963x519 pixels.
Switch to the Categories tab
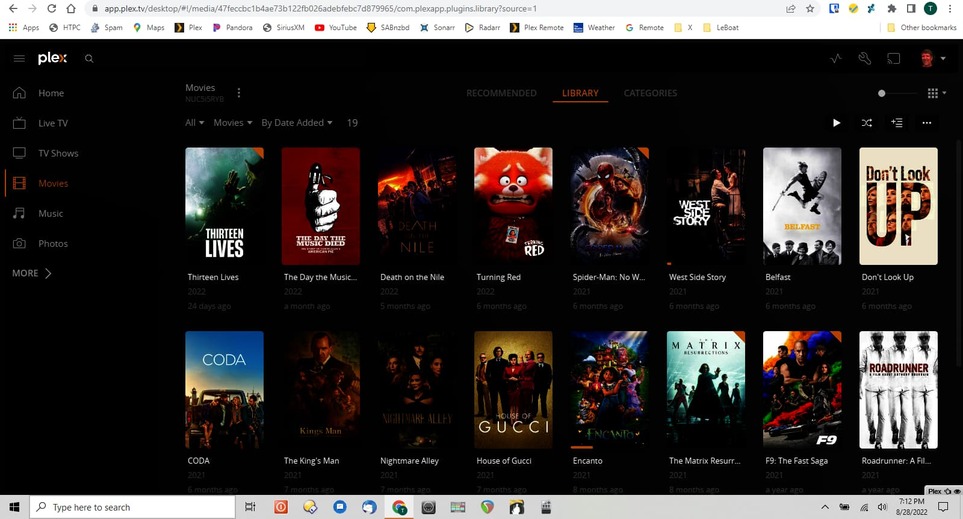pos(650,93)
